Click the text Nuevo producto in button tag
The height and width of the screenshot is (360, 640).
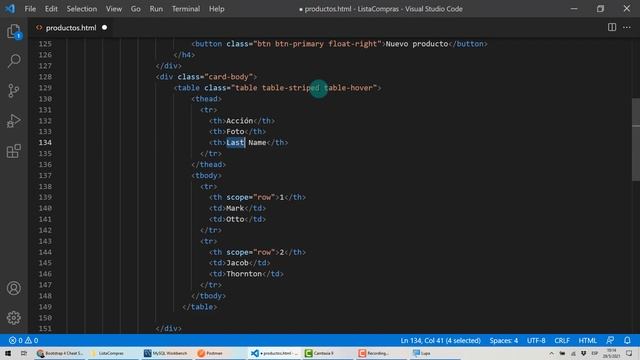tap(417, 44)
